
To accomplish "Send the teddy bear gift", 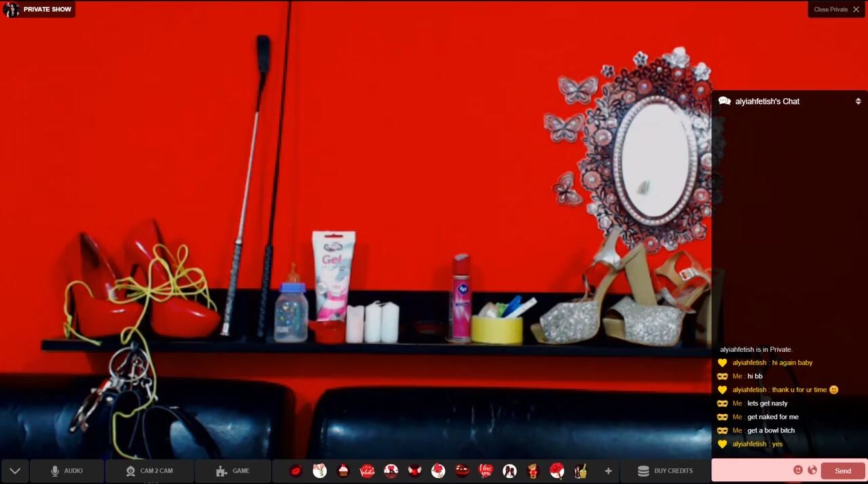I will click(533, 471).
